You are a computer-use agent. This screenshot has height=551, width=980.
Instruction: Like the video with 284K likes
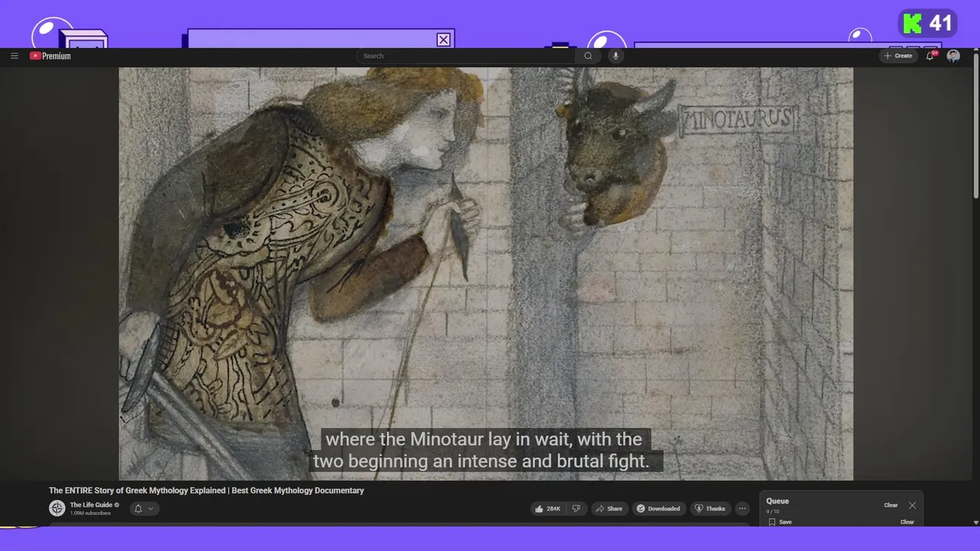(x=548, y=508)
